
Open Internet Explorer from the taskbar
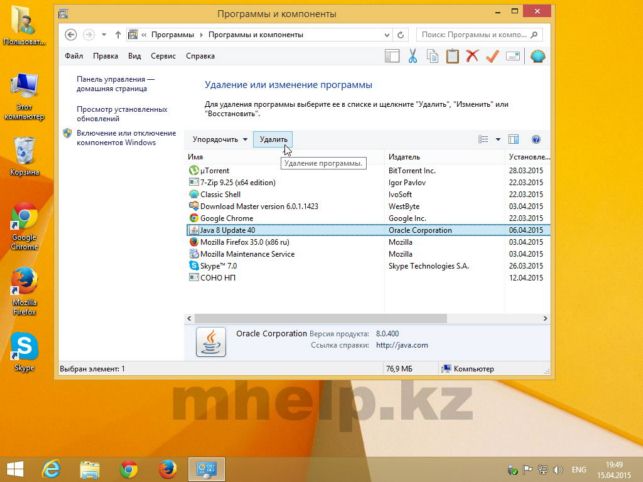[51, 469]
